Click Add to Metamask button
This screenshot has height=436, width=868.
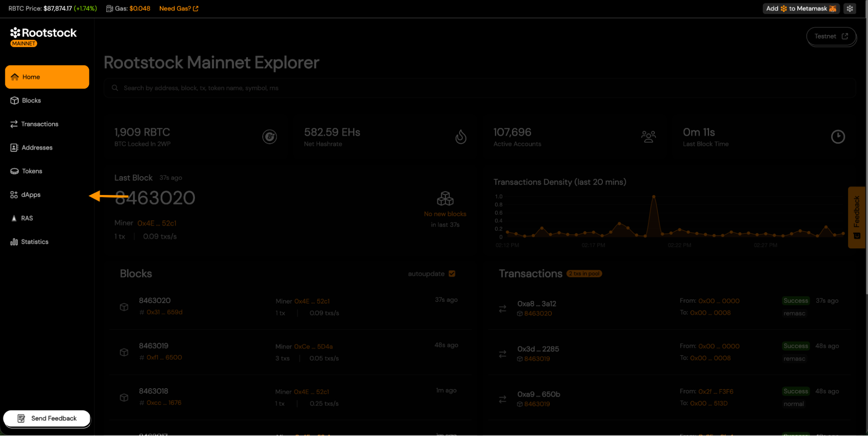tap(801, 9)
